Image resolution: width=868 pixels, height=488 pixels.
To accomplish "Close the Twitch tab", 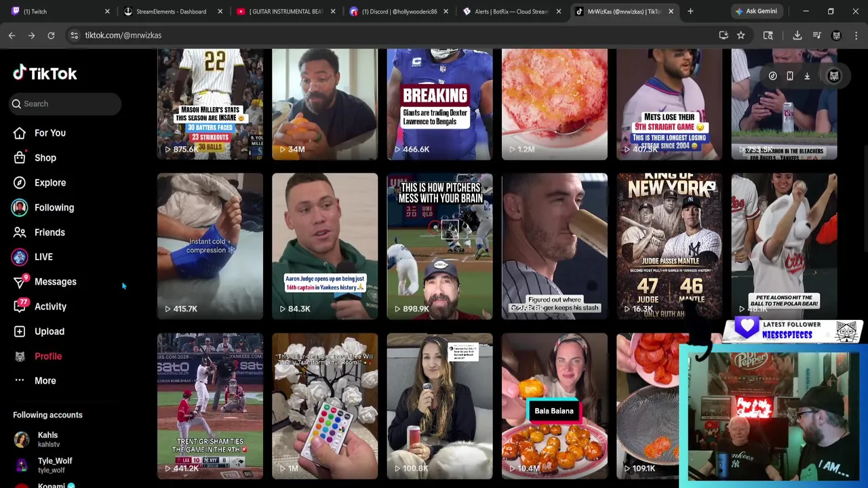I will click(x=107, y=12).
